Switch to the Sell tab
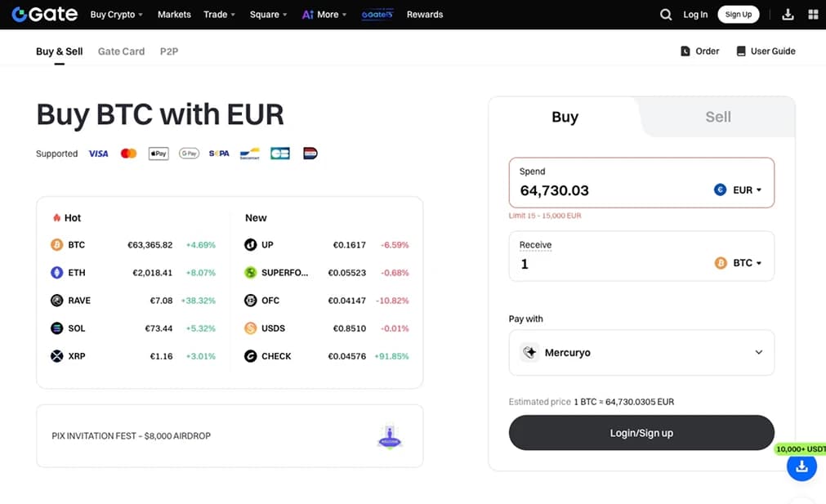826x504 pixels. pyautogui.click(x=718, y=117)
